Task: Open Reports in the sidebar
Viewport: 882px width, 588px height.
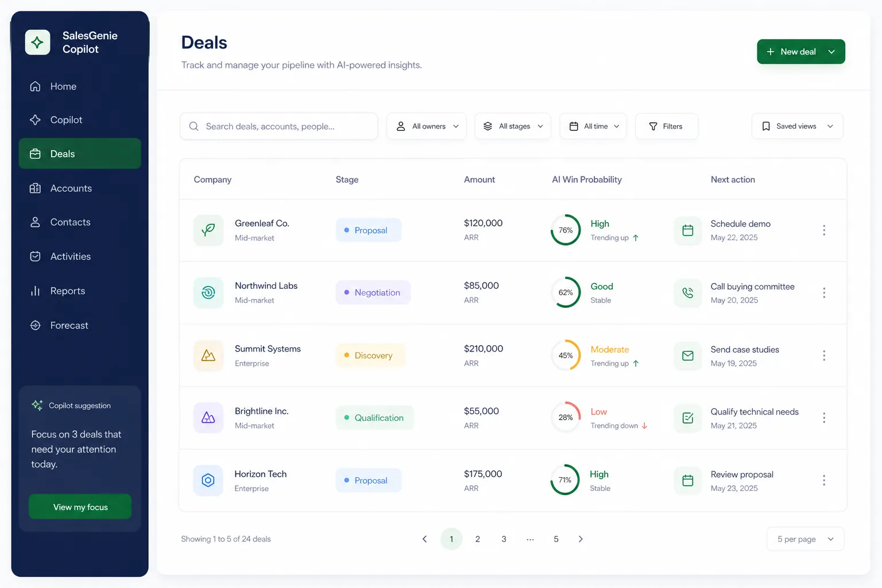Action: (x=80, y=291)
